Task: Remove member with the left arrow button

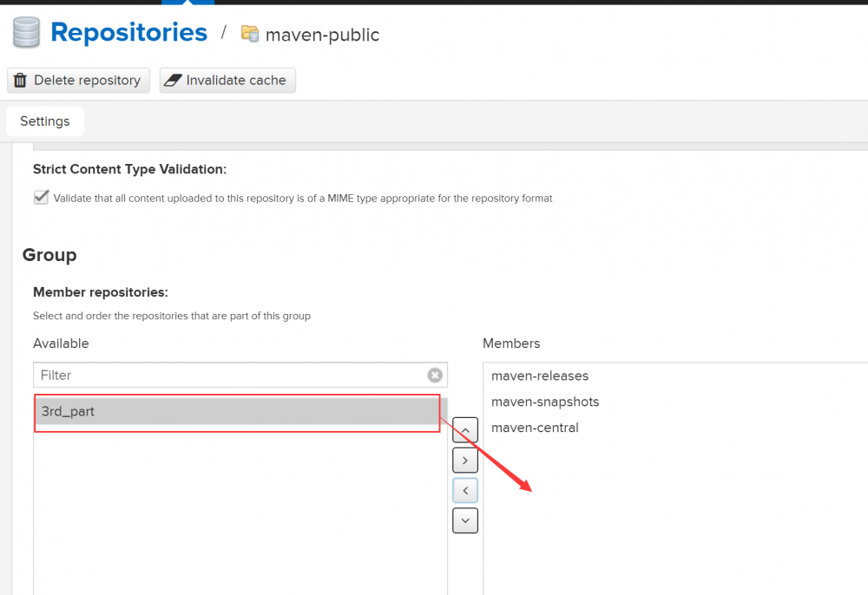Action: pos(465,491)
